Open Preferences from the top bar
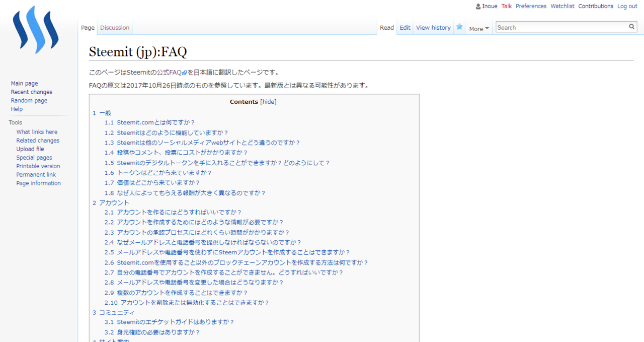The width and height of the screenshot is (644, 342). [531, 6]
